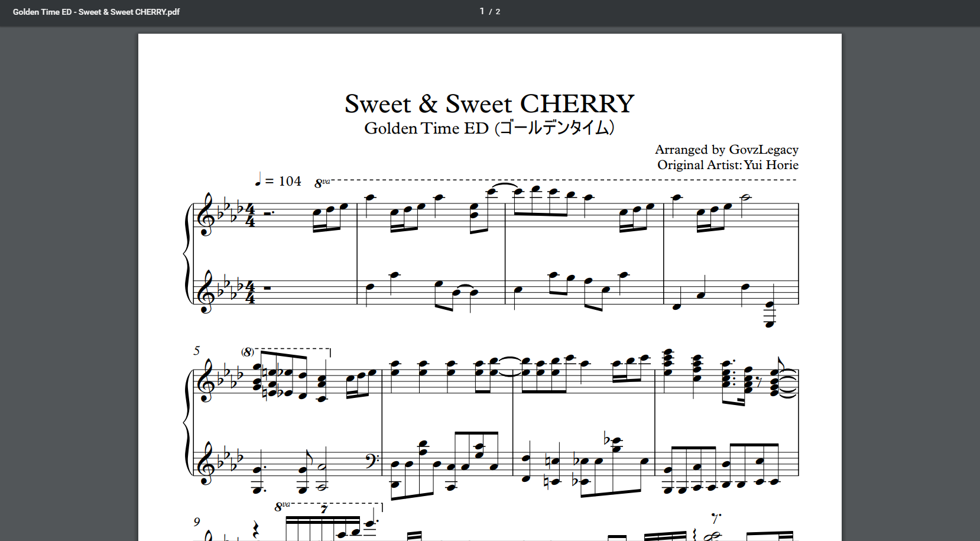Click the quarter-note symbol in tempo marking

point(258,179)
